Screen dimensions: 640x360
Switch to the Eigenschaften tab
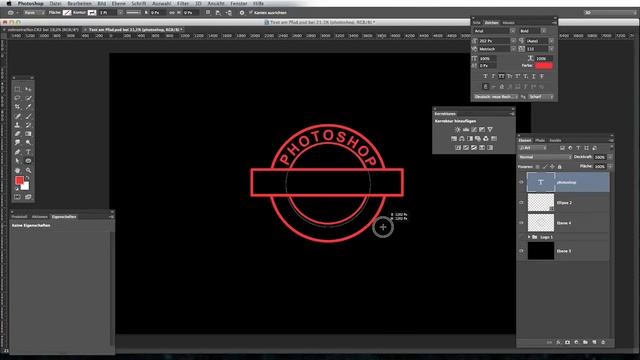64,217
